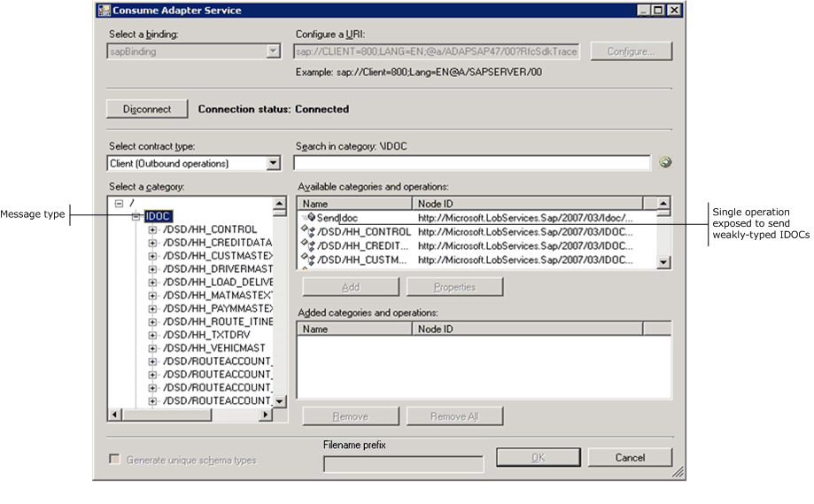
Task: Expand the /DSD/HH_CREDITDATA tree node
Action: (x=152, y=243)
